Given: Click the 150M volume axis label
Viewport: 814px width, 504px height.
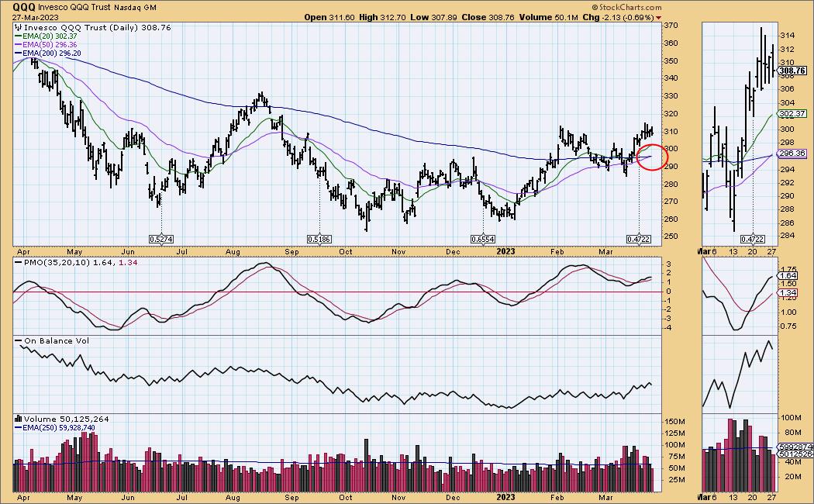Looking at the screenshot, I should (674, 422).
